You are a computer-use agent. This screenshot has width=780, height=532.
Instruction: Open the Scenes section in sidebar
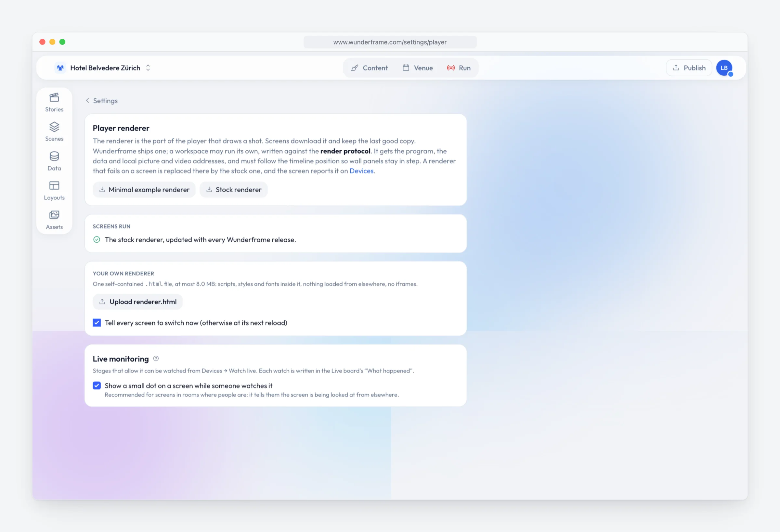click(54, 132)
